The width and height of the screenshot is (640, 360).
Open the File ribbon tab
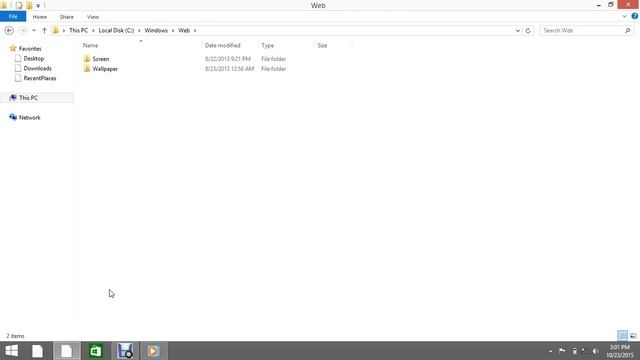[13, 17]
